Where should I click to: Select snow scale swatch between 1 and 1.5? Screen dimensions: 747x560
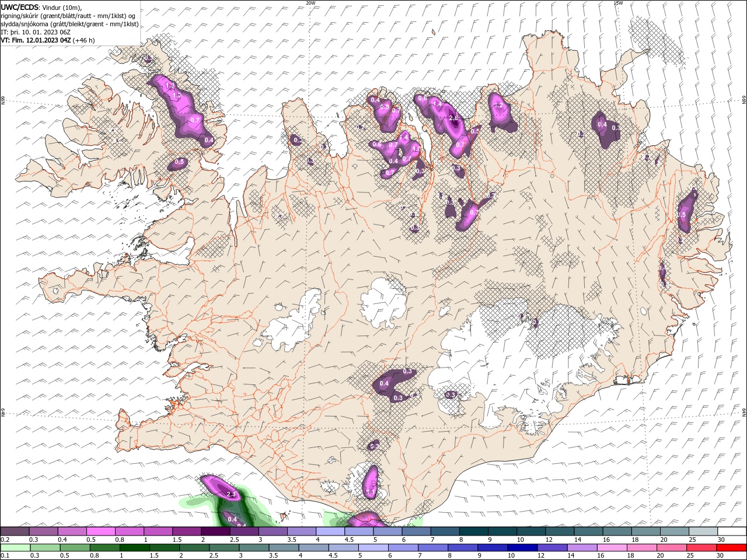(x=158, y=531)
